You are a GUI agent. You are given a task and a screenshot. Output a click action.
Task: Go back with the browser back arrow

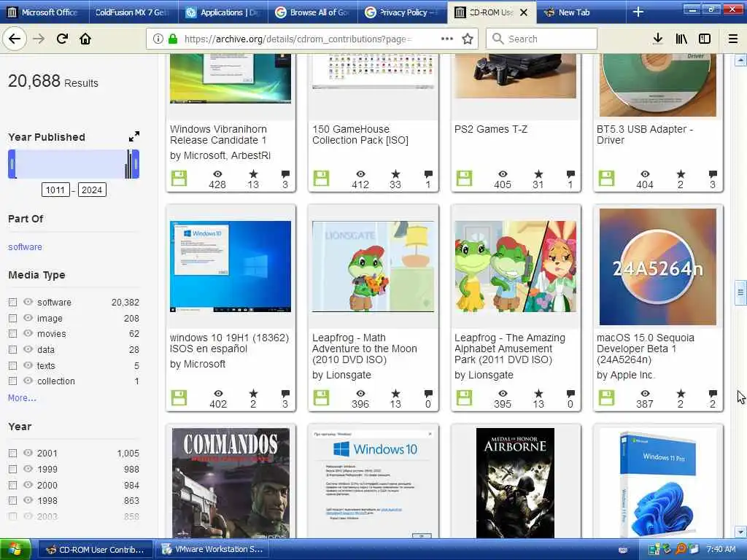(15, 39)
